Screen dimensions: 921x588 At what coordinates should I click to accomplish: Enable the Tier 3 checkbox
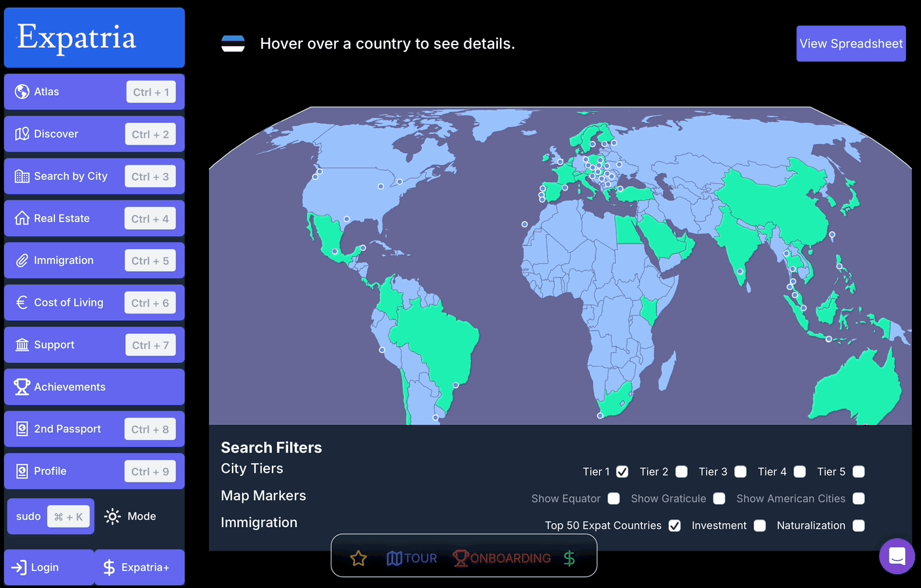741,471
